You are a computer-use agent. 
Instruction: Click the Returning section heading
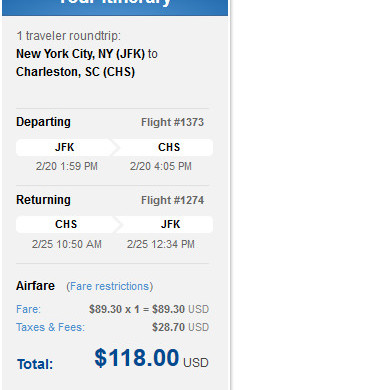(x=43, y=200)
